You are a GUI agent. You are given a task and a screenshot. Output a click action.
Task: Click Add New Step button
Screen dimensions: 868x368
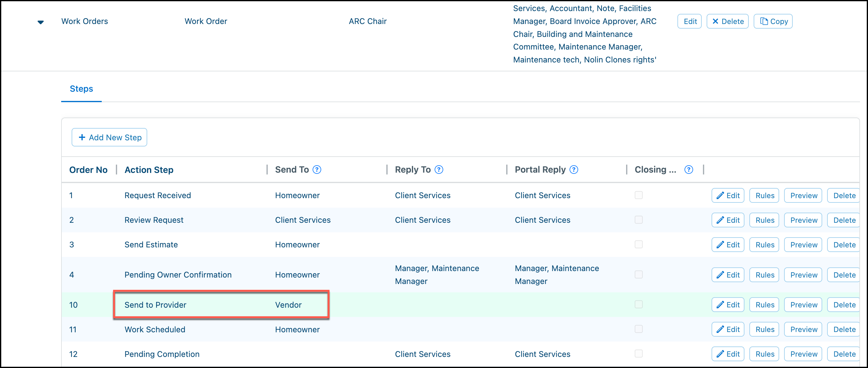point(109,137)
